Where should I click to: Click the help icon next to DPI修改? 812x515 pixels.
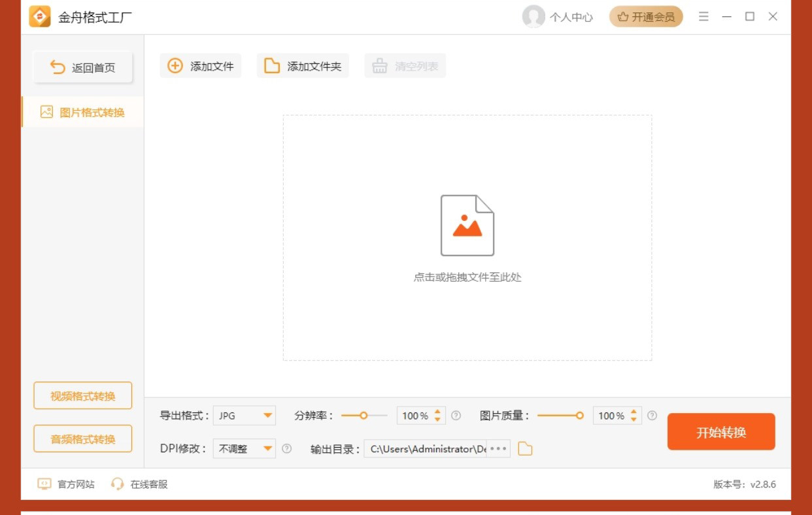pos(286,449)
